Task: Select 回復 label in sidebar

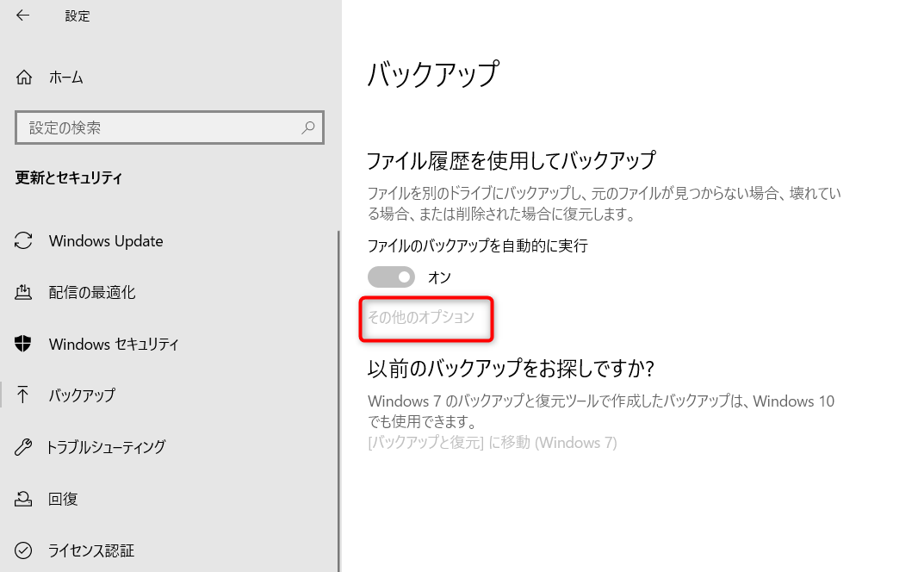Action: [x=63, y=499]
